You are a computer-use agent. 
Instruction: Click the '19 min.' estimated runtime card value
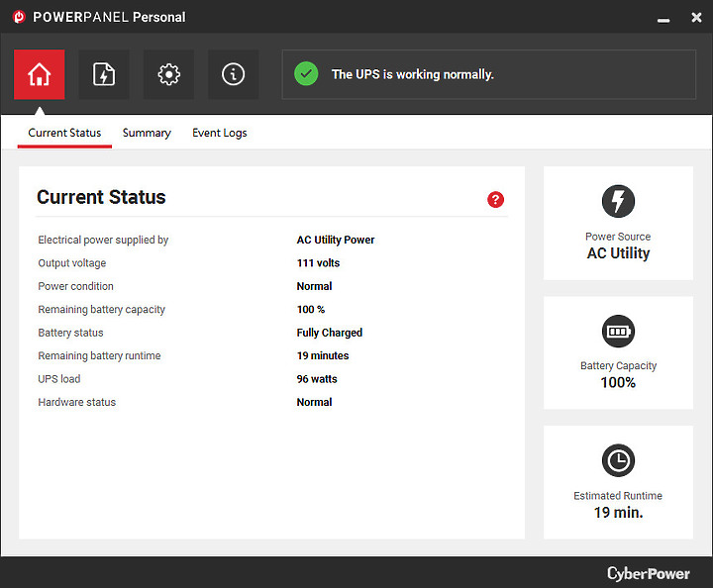click(x=618, y=513)
